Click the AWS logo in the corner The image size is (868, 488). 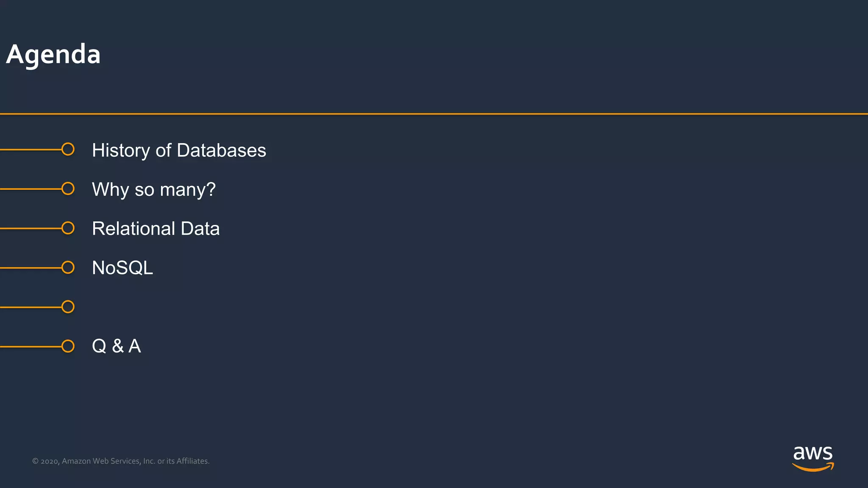tap(812, 457)
